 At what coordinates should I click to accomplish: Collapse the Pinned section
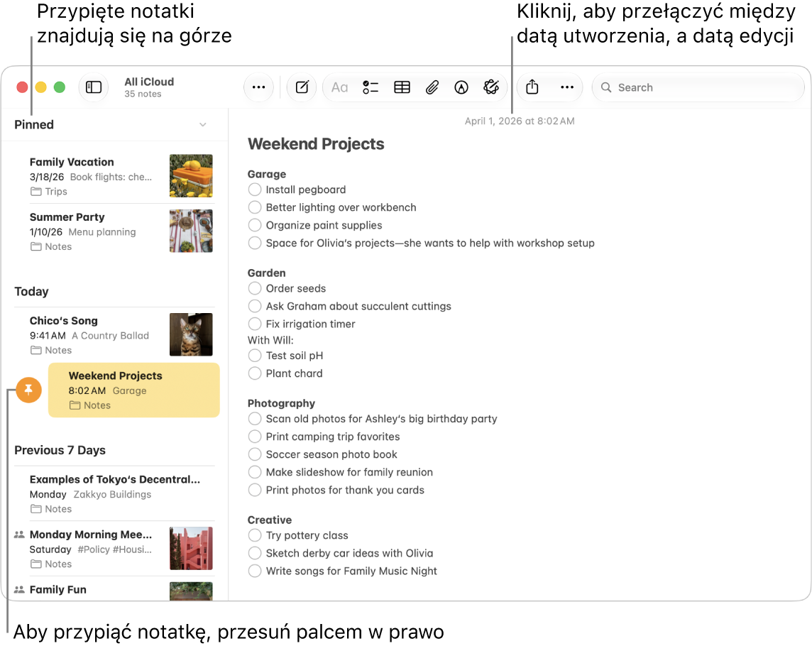pyautogui.click(x=203, y=124)
